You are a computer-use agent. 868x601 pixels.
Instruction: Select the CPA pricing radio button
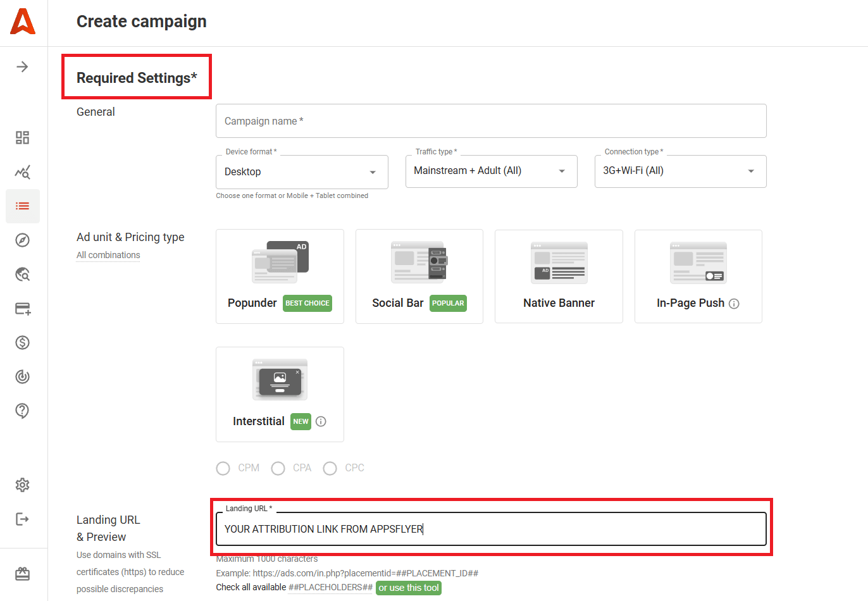pos(278,468)
